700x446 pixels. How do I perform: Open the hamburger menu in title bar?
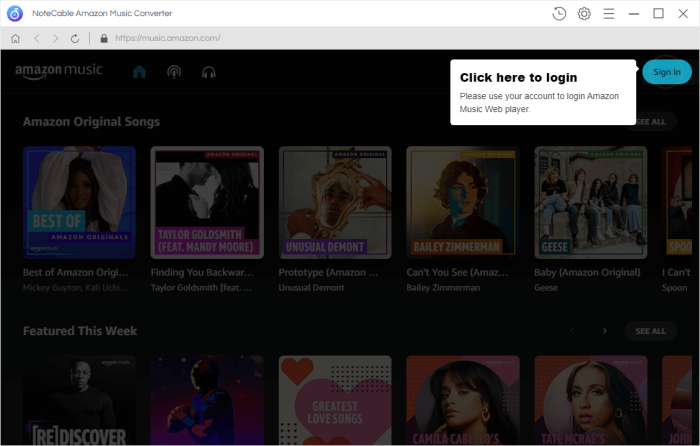[609, 13]
